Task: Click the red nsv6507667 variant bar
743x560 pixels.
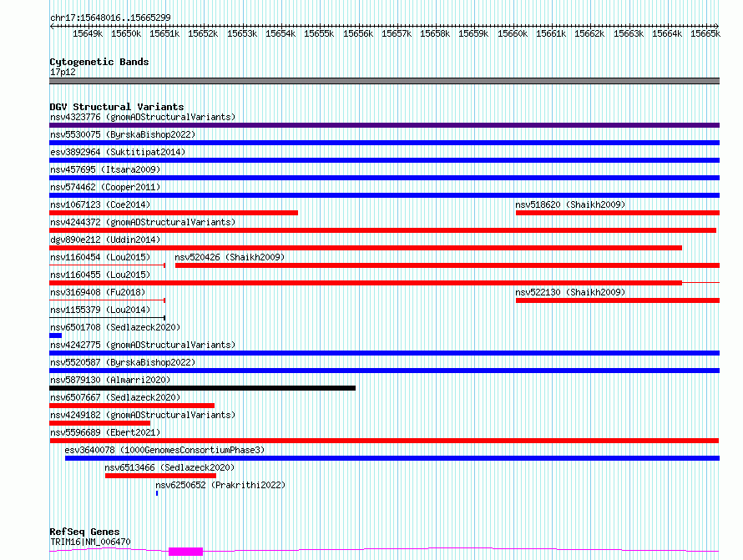Action: tap(132, 406)
